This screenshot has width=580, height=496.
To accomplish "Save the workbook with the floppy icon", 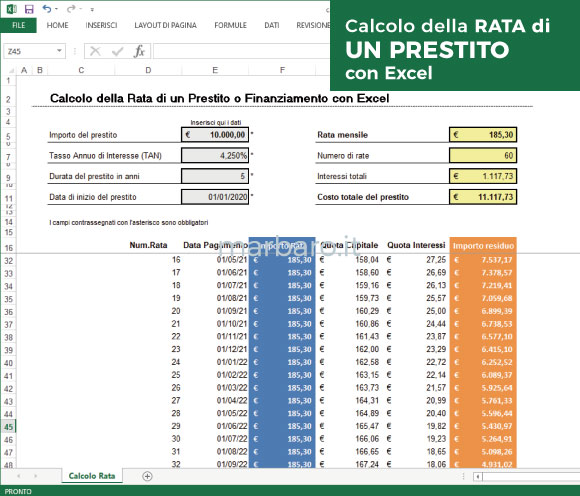I will pyautogui.click(x=28, y=9).
